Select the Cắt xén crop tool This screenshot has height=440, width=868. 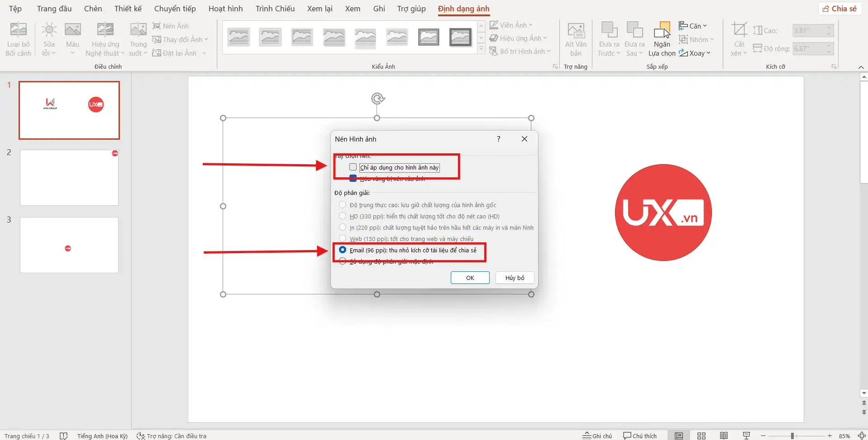tap(739, 39)
